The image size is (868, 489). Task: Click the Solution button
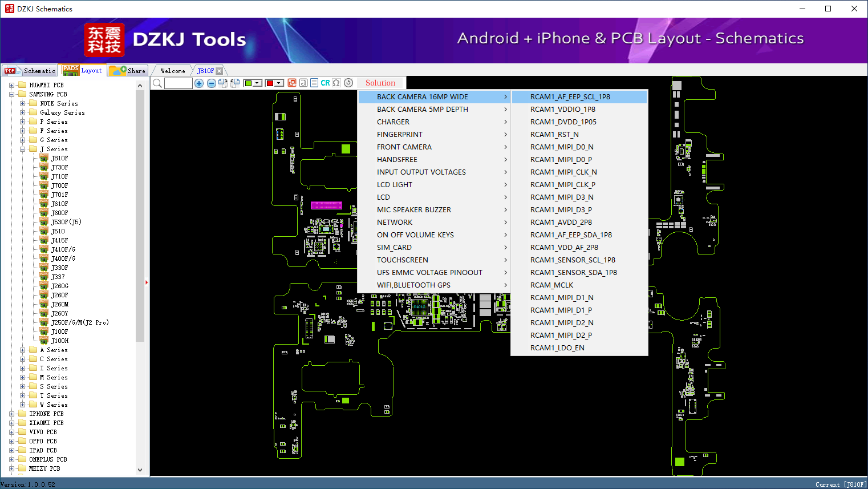pyautogui.click(x=380, y=83)
